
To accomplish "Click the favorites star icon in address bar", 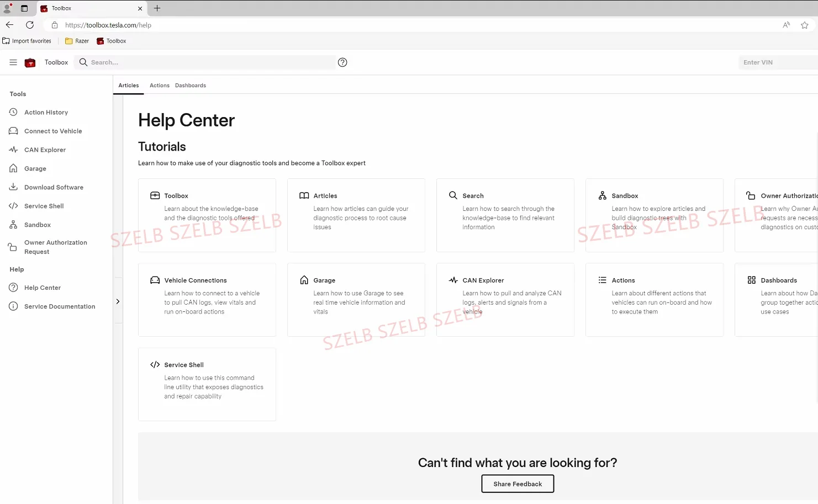I will 804,25.
